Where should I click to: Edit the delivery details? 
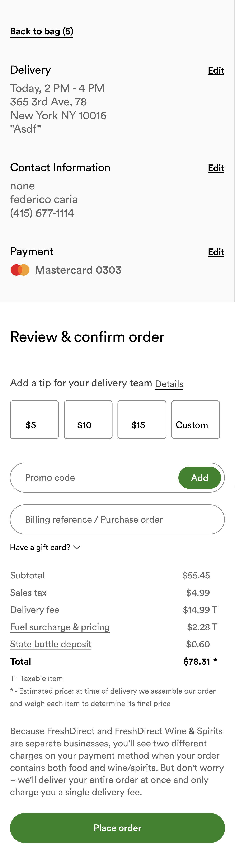pyautogui.click(x=216, y=70)
